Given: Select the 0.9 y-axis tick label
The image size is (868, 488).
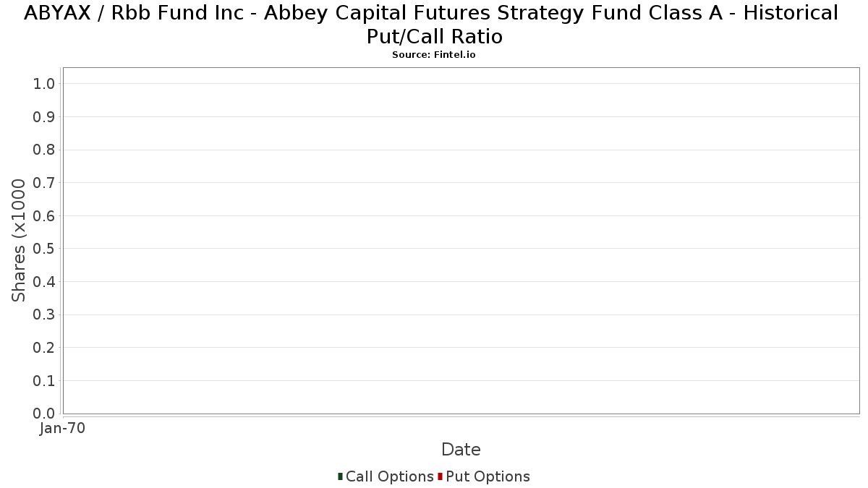Looking at the screenshot, I should click(x=44, y=117).
